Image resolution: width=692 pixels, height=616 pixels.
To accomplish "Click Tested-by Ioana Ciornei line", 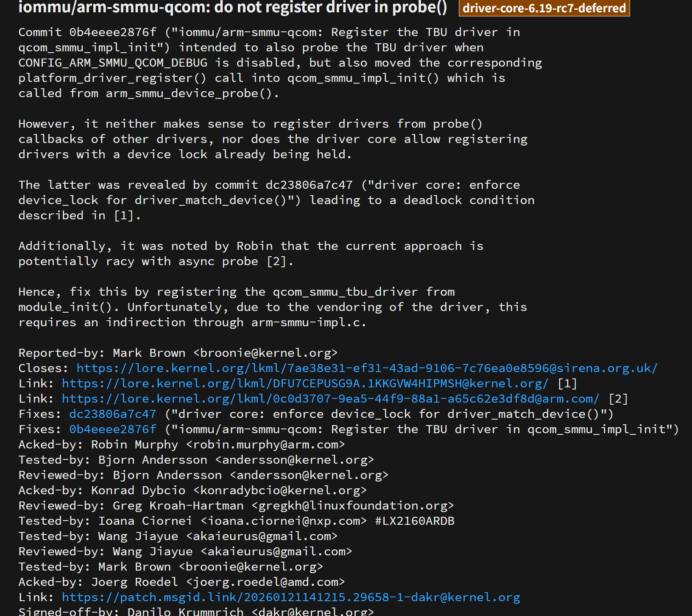I will (x=236, y=521).
